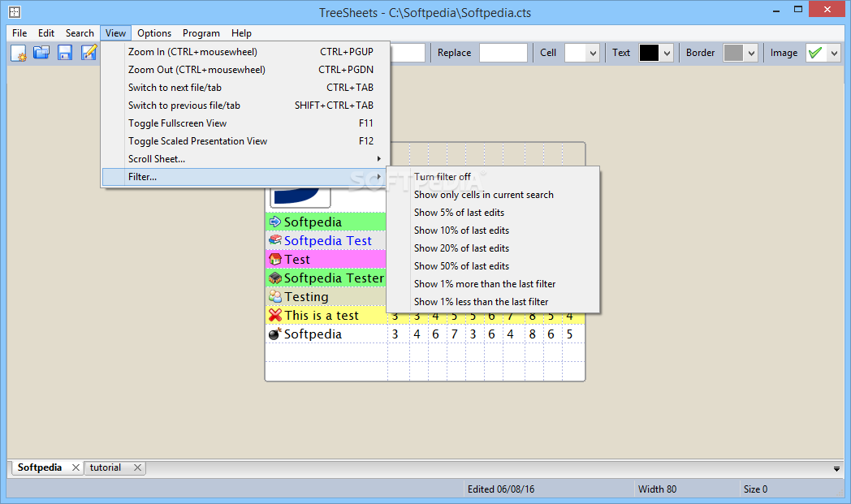
Task: Click the Width 80 status entry
Action: coord(657,489)
